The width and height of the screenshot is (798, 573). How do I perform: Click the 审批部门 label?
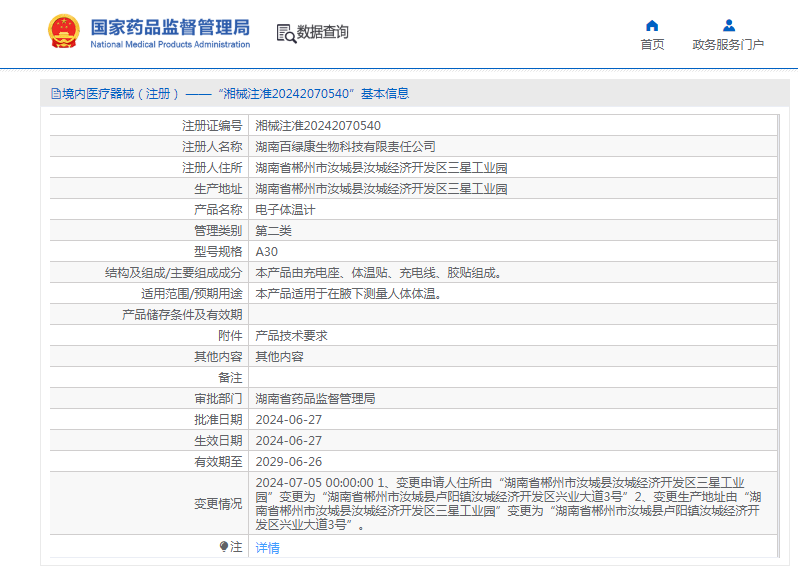(218, 398)
